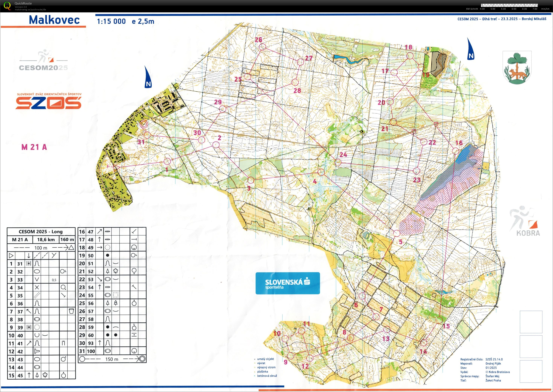
Task: Click the Štefan Máj map manager name
Action: (492, 376)
